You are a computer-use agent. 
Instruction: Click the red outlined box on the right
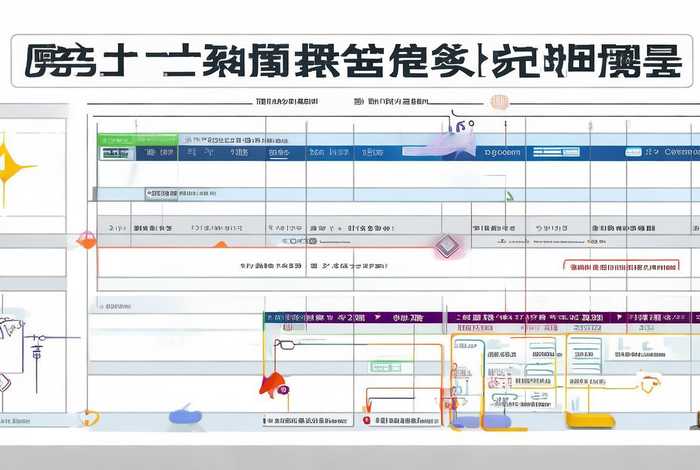621,266
